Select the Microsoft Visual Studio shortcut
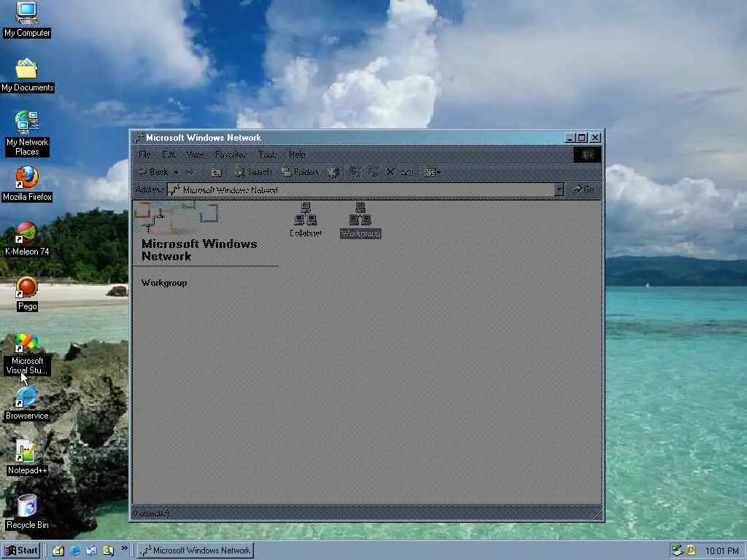 coord(27,354)
